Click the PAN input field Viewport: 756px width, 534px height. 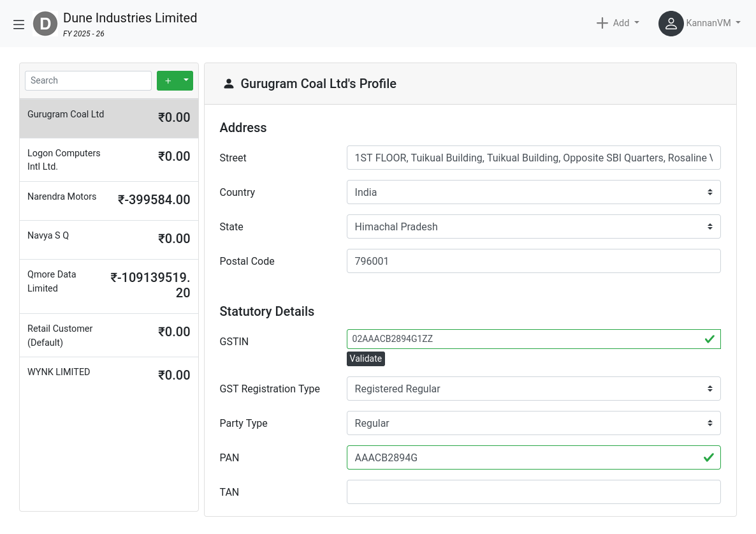pos(534,458)
